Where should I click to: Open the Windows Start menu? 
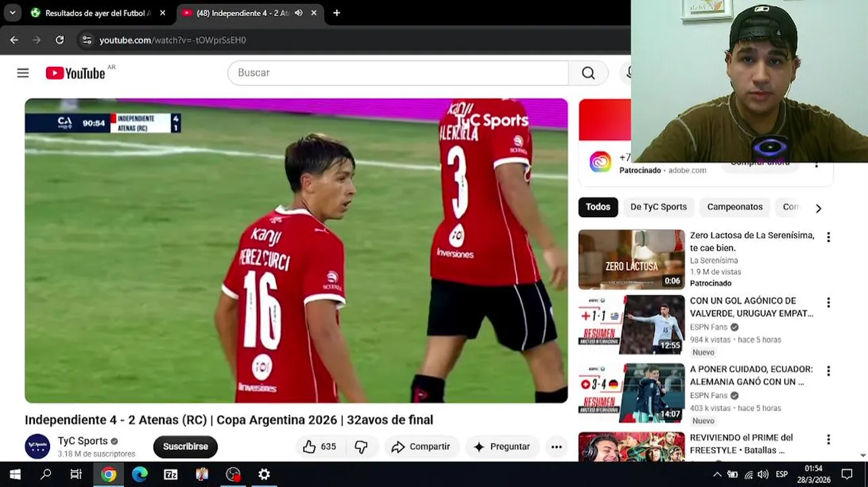point(14,474)
